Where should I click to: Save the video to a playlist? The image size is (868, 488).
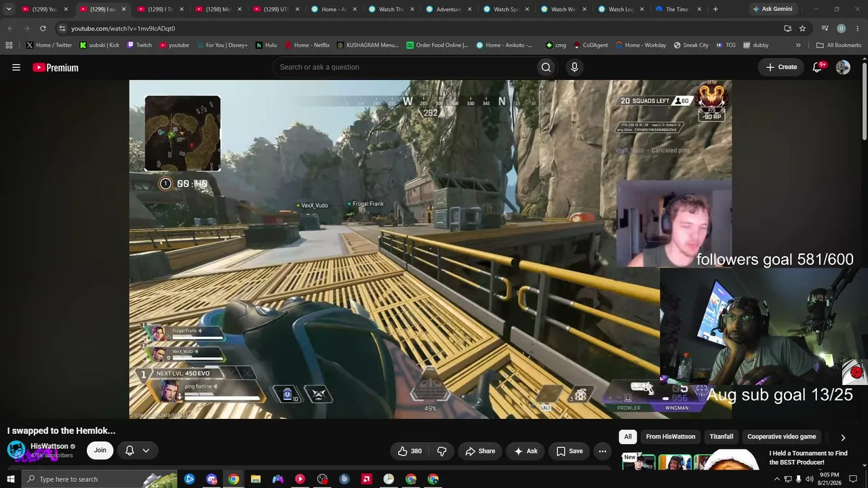(570, 451)
